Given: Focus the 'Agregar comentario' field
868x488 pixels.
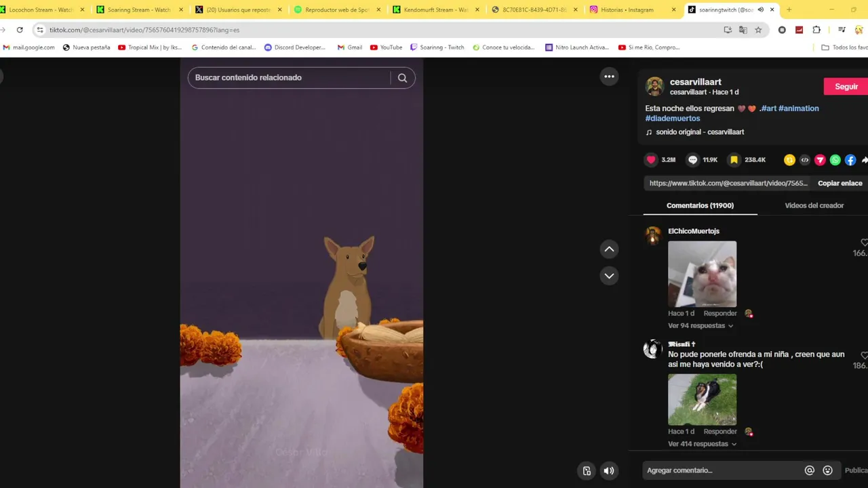Looking at the screenshot, I should [x=722, y=470].
